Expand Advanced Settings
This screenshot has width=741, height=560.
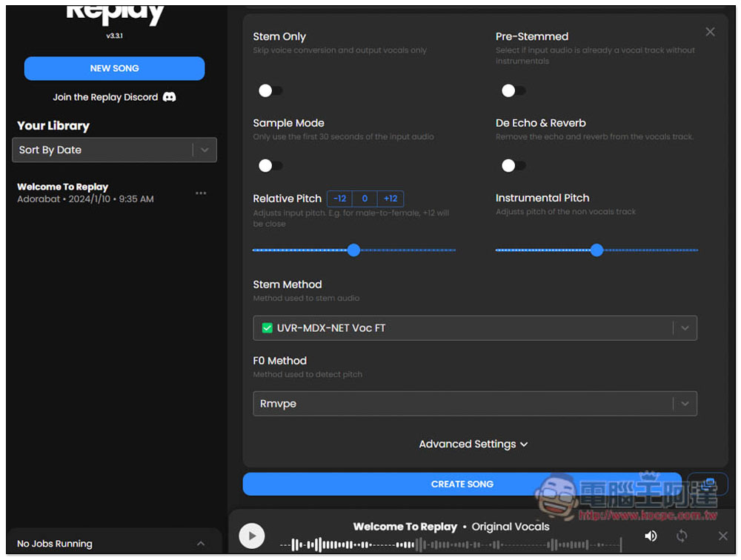473,444
